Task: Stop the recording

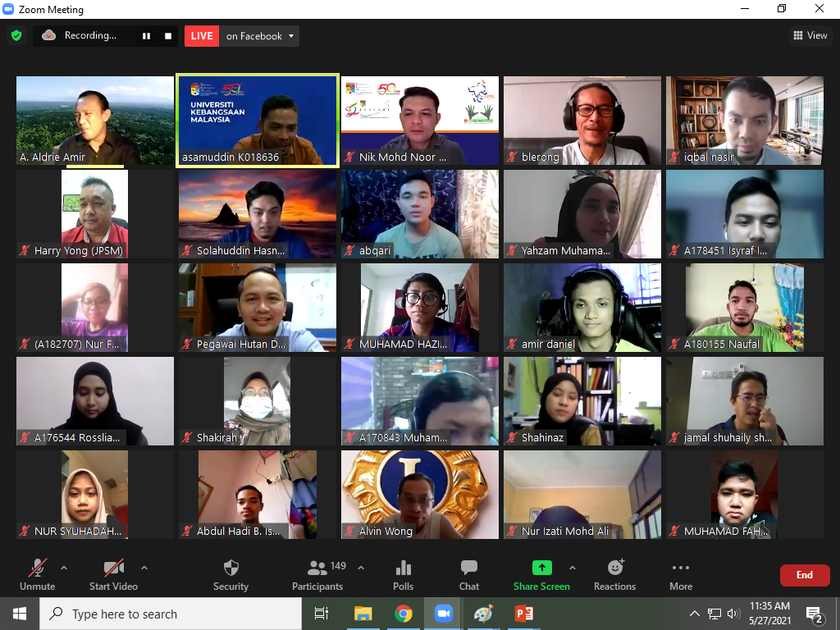Action: point(168,36)
